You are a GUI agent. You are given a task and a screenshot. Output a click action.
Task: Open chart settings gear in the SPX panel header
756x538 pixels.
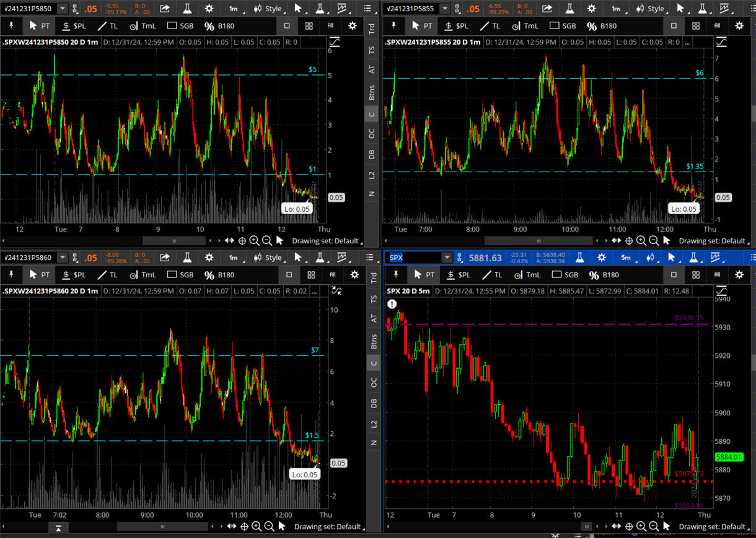pyautogui.click(x=601, y=258)
